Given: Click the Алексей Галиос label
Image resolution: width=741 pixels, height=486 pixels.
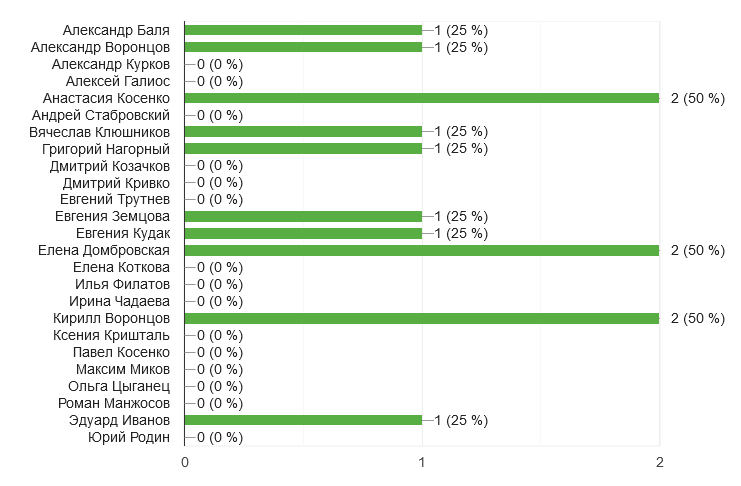Looking at the screenshot, I should click(118, 81).
